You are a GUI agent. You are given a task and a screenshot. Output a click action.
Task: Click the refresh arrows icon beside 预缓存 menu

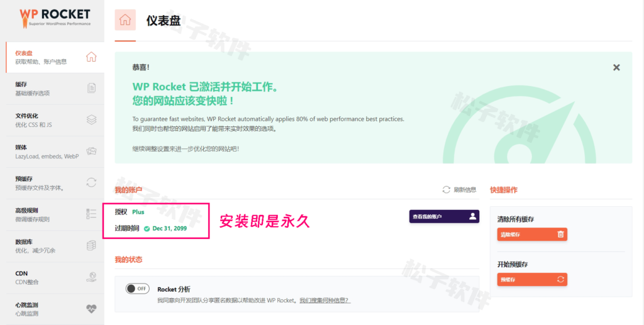click(91, 182)
